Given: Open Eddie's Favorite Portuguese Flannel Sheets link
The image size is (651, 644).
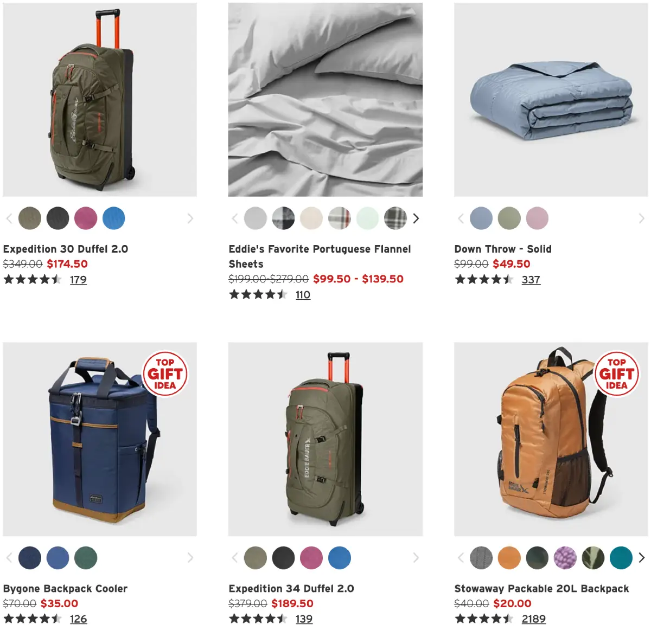Looking at the screenshot, I should tap(320, 256).
